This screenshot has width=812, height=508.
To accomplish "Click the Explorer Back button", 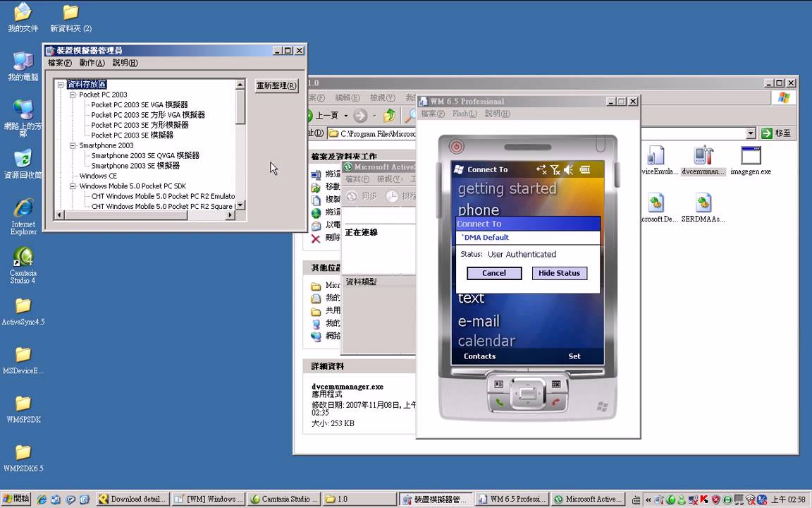I will click(x=325, y=116).
